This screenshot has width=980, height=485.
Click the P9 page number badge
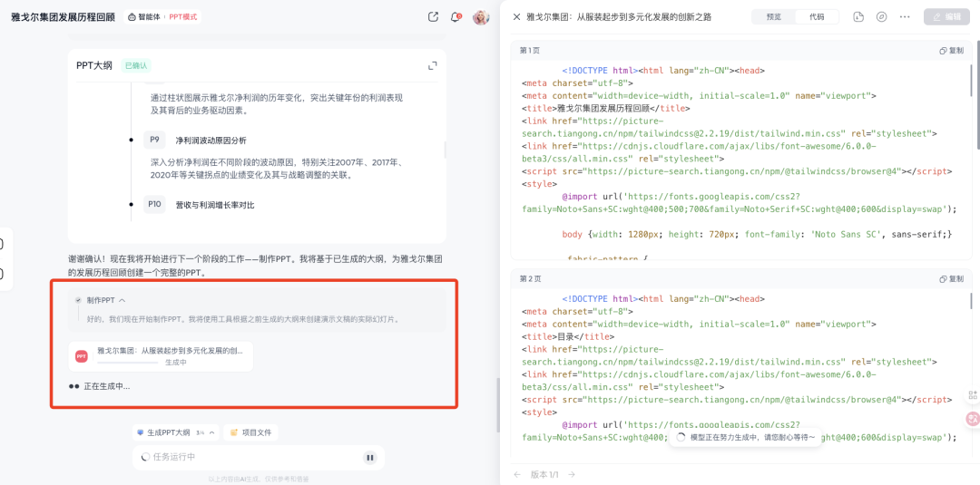pos(154,140)
